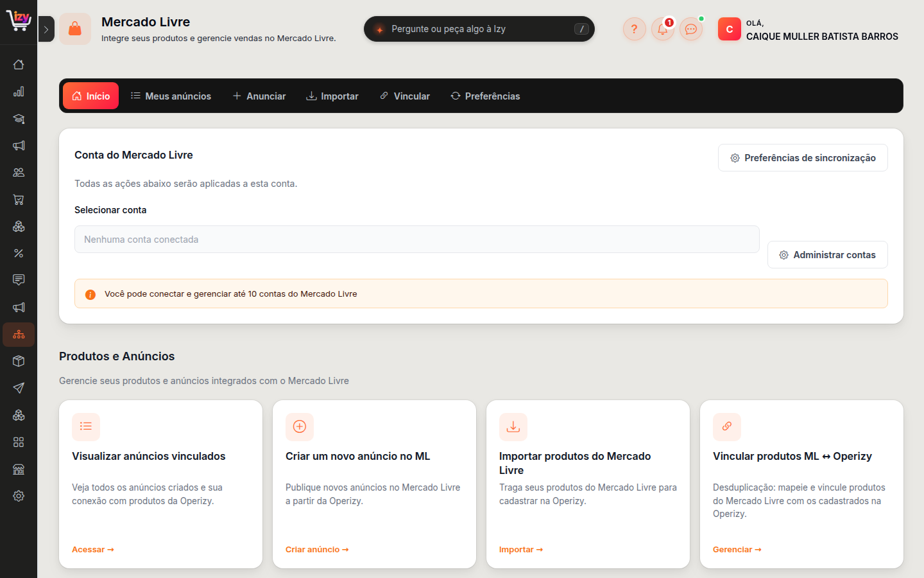Click the 'Mercado Livre' page title
The image size is (924, 578).
(x=146, y=22)
